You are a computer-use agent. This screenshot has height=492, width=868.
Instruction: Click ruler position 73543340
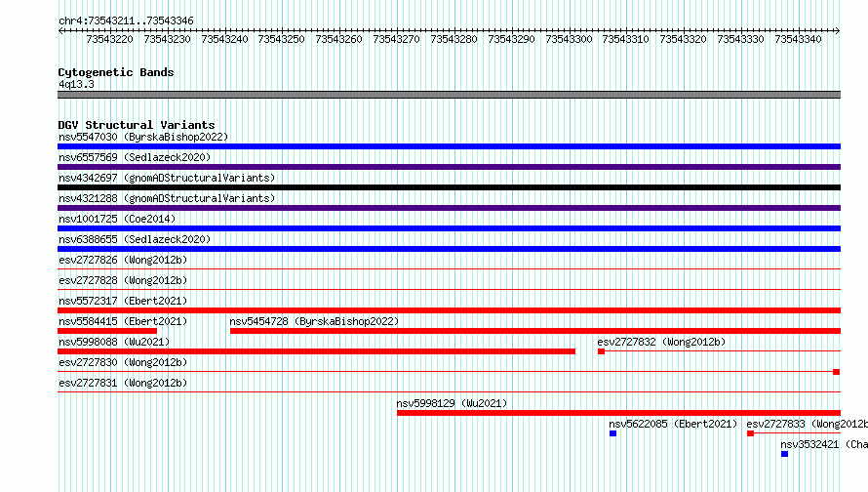[798, 39]
